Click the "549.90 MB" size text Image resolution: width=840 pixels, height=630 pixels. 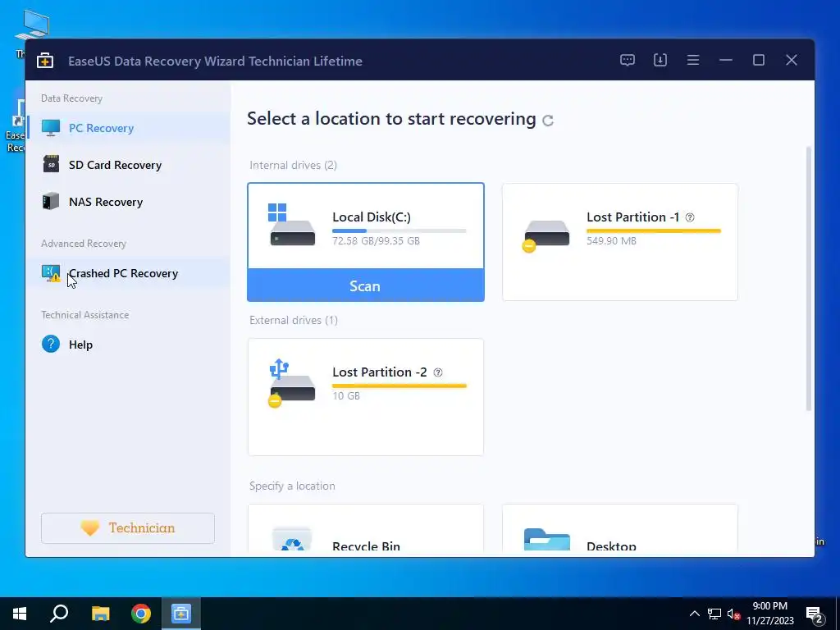611,241
